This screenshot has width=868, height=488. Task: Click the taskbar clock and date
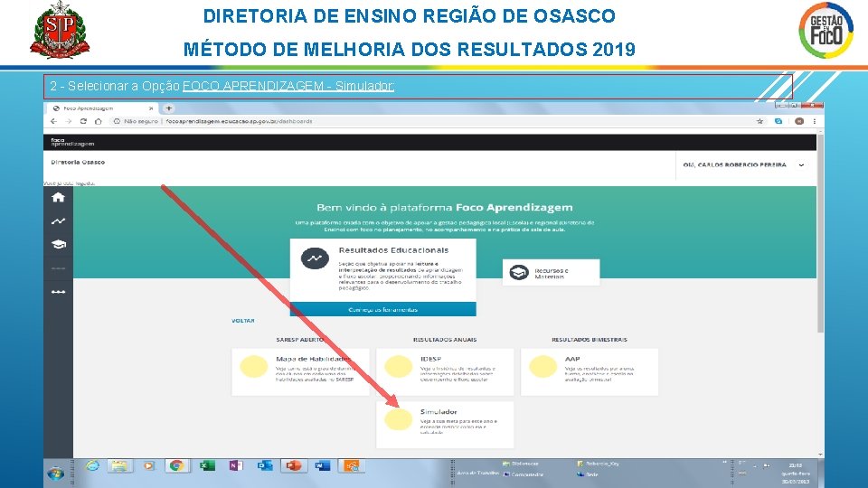[x=796, y=474]
